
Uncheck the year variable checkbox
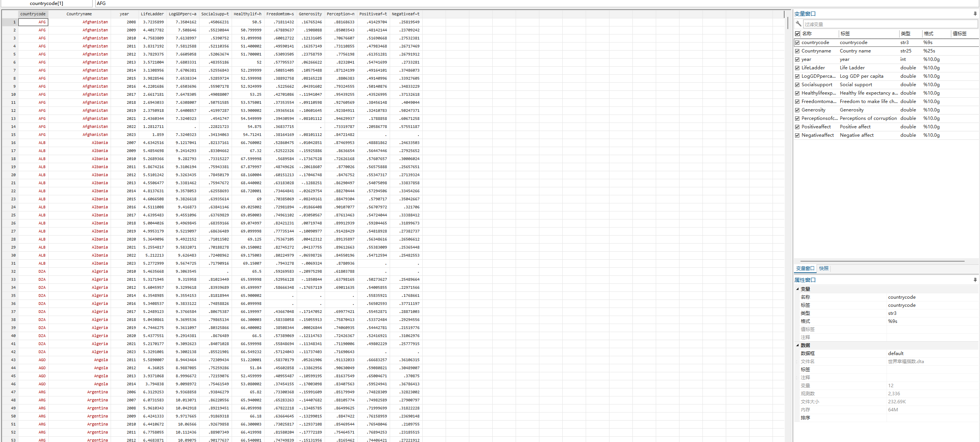click(x=797, y=59)
